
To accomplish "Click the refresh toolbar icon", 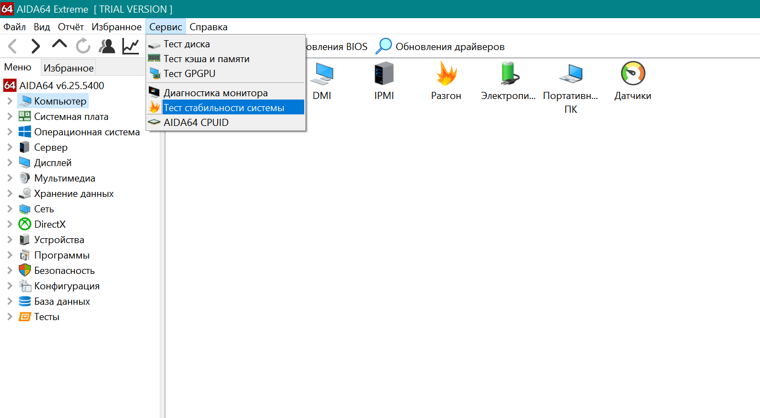I will 83,47.
